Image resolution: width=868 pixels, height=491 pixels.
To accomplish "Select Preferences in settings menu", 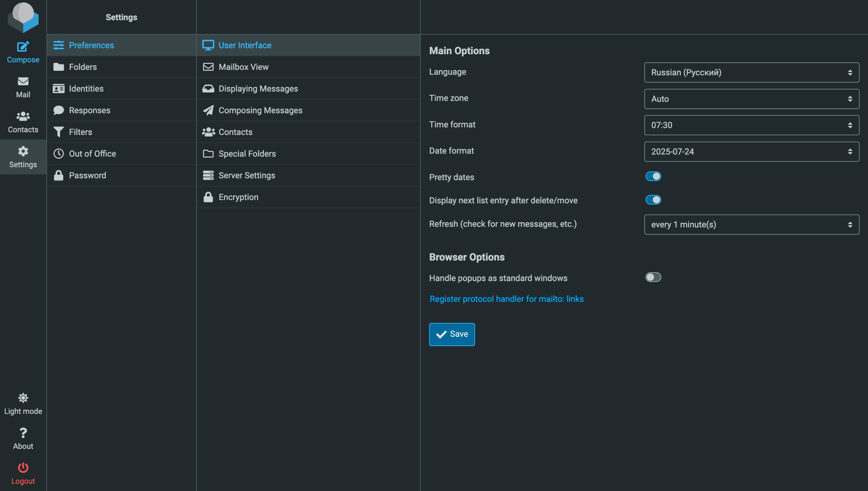I will tap(122, 45).
